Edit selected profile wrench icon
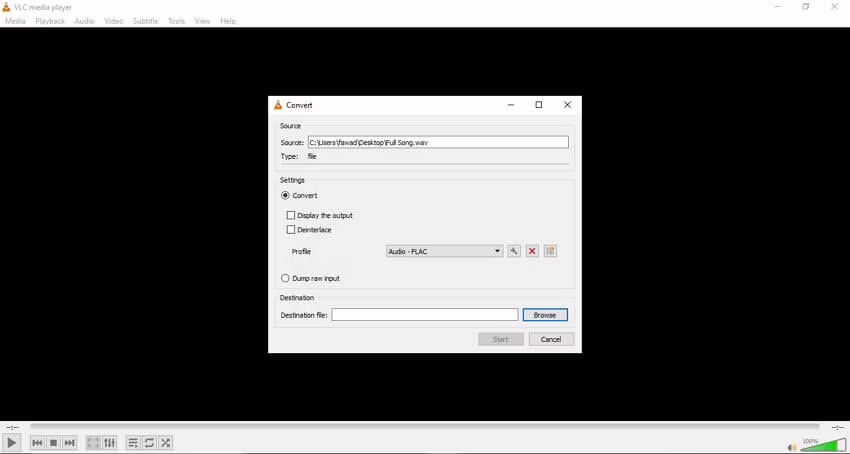 (x=514, y=251)
